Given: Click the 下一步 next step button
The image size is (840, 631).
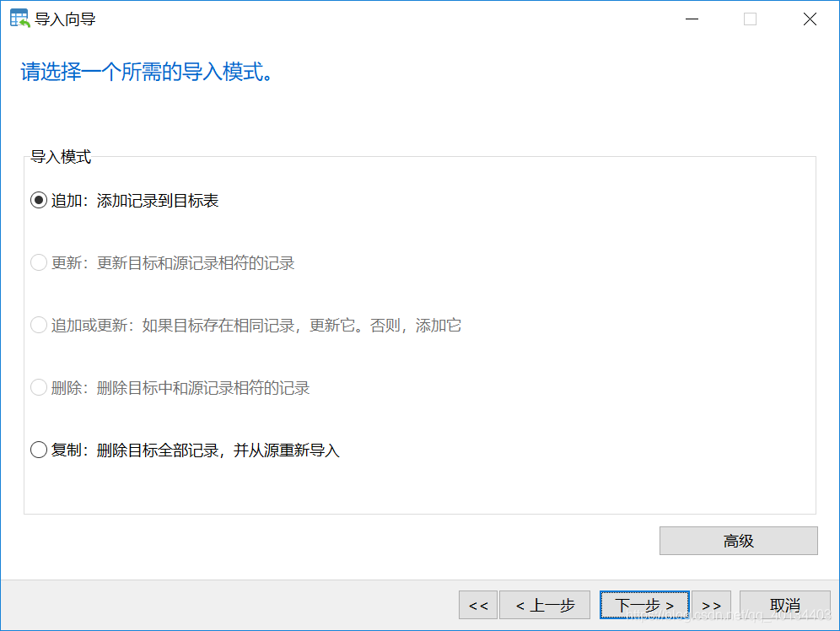Looking at the screenshot, I should [644, 605].
